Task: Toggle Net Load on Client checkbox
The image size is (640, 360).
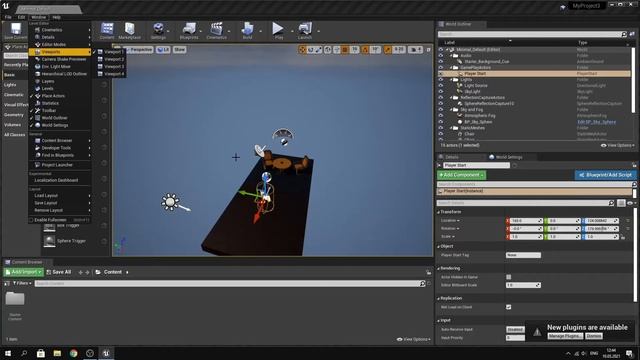Action: pyautogui.click(x=509, y=307)
